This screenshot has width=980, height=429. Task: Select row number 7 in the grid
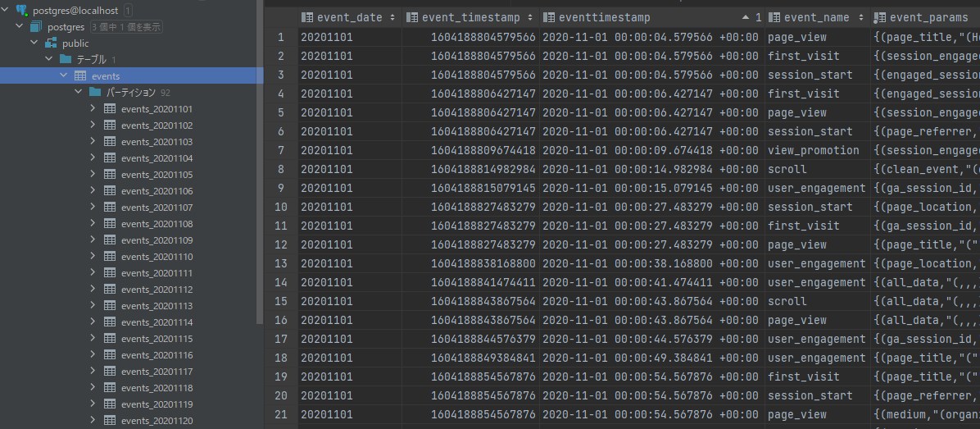(280, 150)
